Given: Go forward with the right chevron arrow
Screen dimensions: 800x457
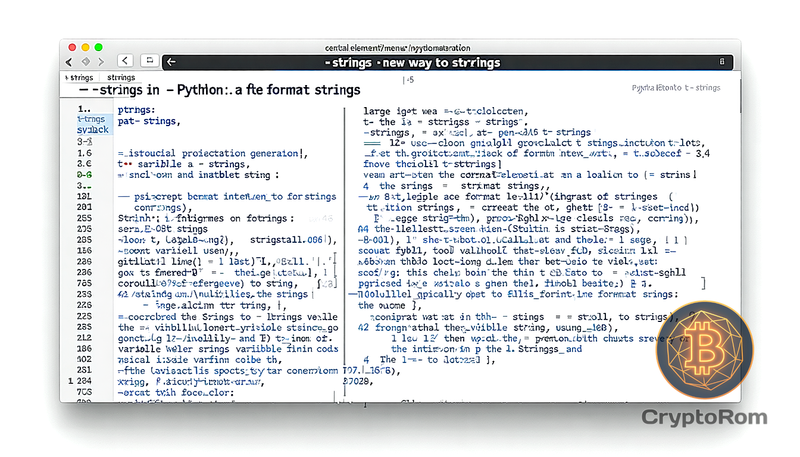Looking at the screenshot, I should click(x=101, y=62).
